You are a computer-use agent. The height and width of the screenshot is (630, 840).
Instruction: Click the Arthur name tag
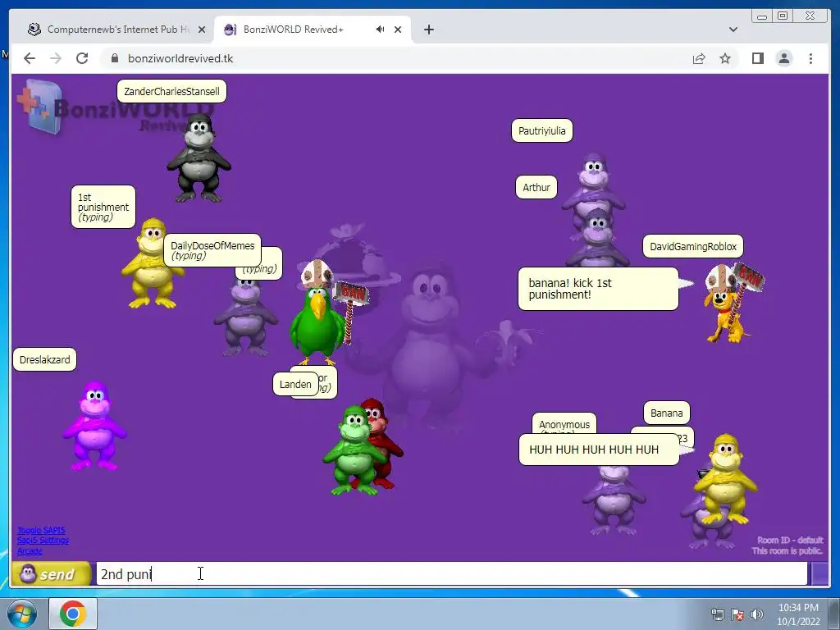click(x=536, y=188)
